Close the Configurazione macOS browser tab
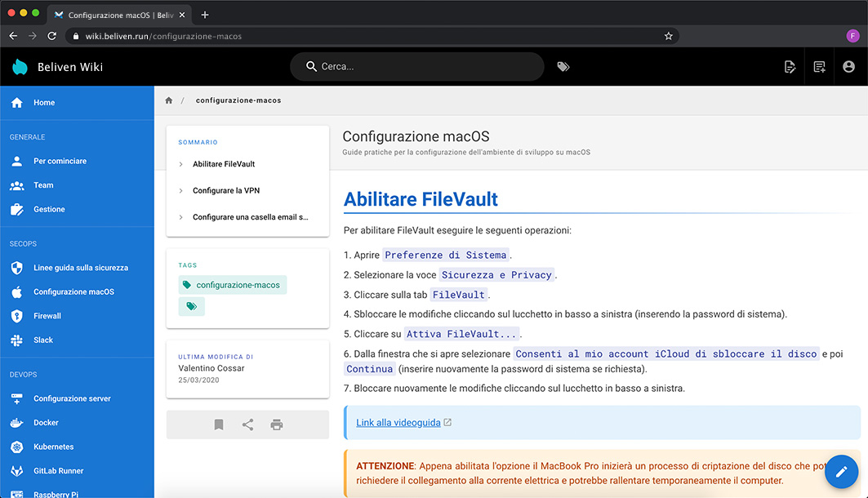This screenshot has width=868, height=498. pyautogui.click(x=182, y=15)
